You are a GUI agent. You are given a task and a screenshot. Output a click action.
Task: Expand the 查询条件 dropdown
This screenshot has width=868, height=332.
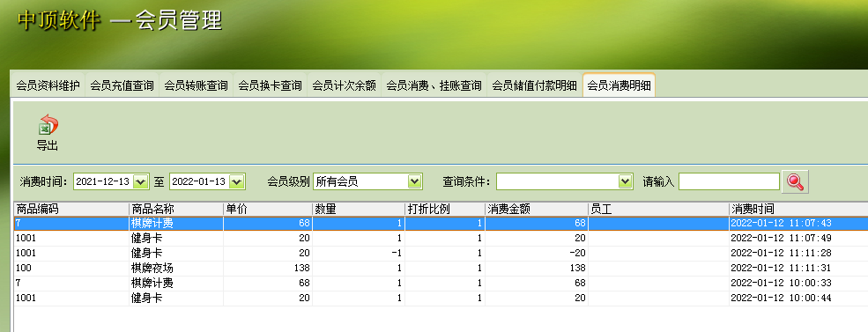(625, 181)
